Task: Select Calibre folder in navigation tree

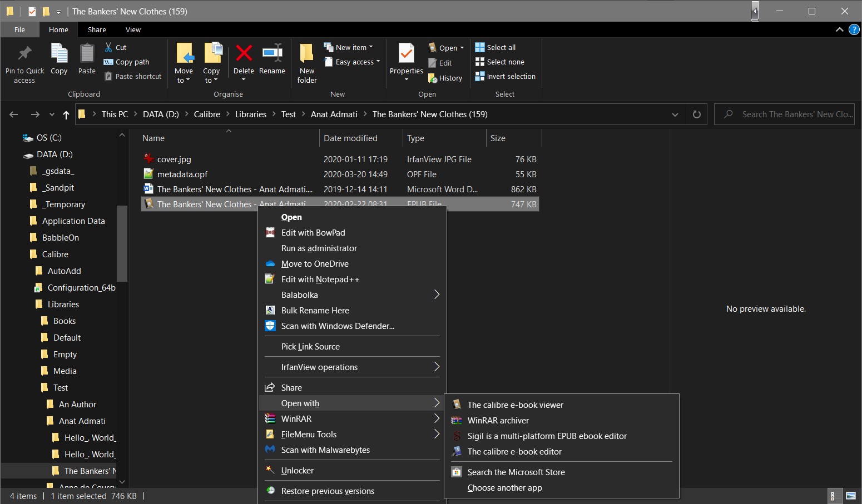Action: [x=56, y=255]
